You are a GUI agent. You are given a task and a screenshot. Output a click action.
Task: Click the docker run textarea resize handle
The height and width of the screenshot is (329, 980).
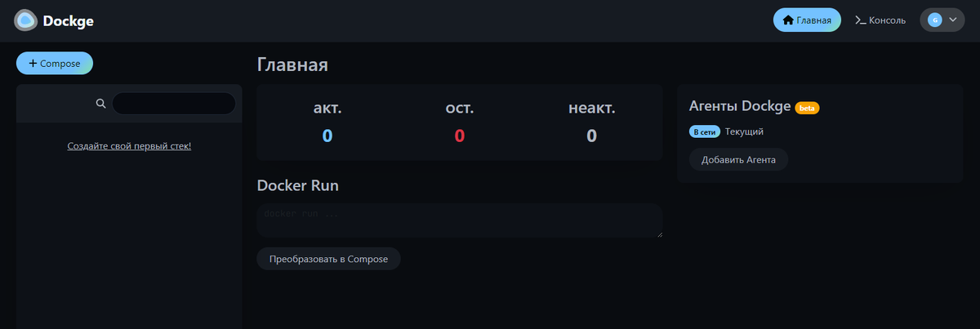click(659, 234)
